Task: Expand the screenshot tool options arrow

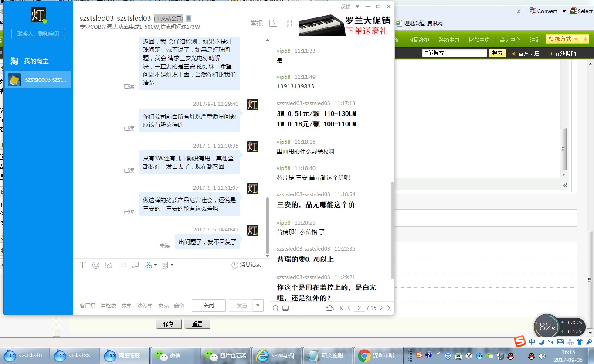Action: [x=156, y=265]
